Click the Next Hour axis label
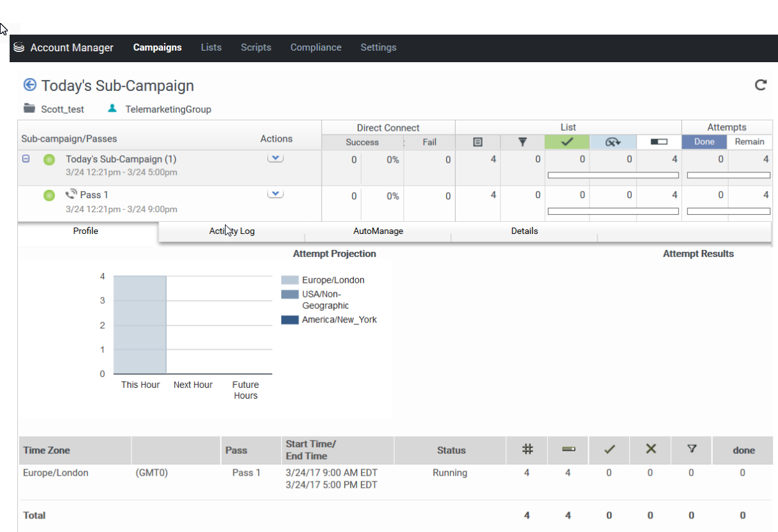 193,385
